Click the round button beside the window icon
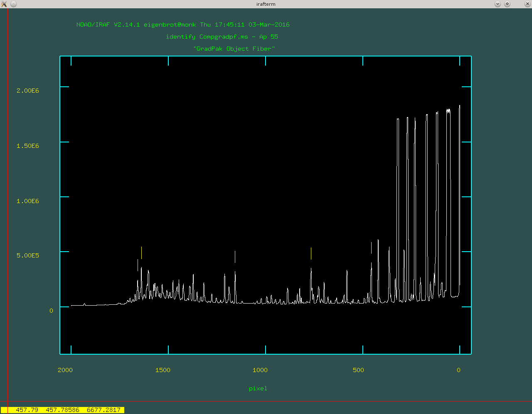532x414 pixels. point(13,4)
